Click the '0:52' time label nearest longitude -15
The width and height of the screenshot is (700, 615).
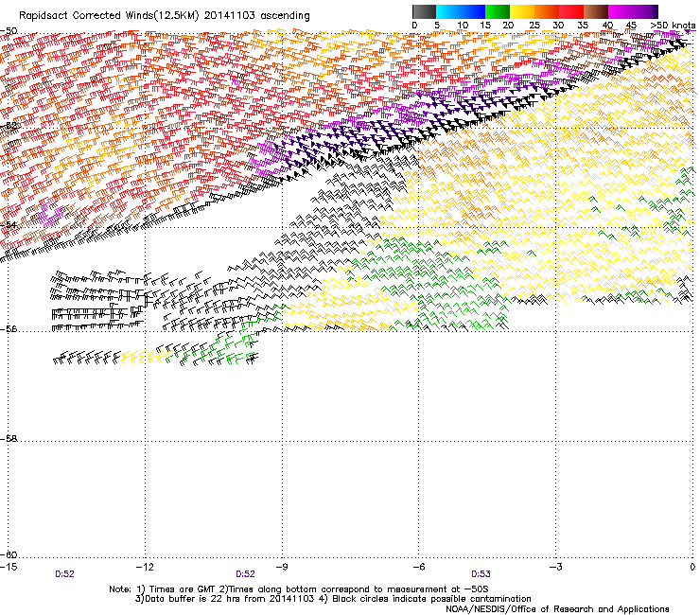pyautogui.click(x=64, y=574)
